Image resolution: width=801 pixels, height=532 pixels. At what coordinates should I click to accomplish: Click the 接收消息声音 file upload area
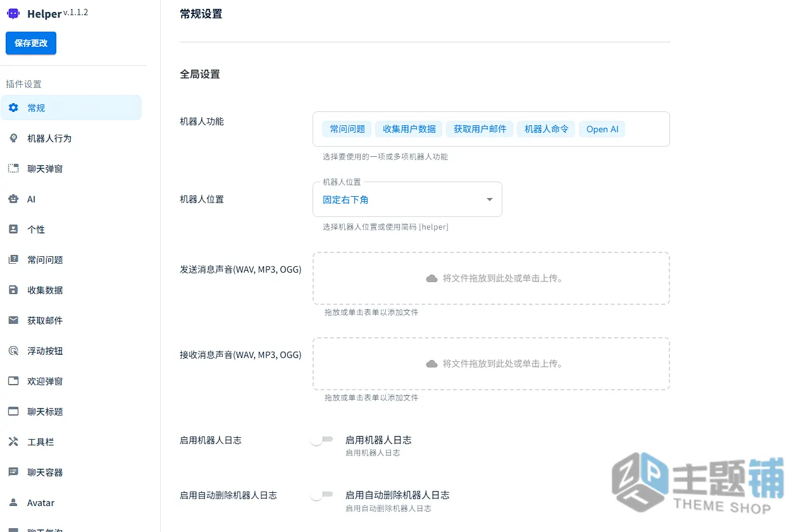click(491, 364)
